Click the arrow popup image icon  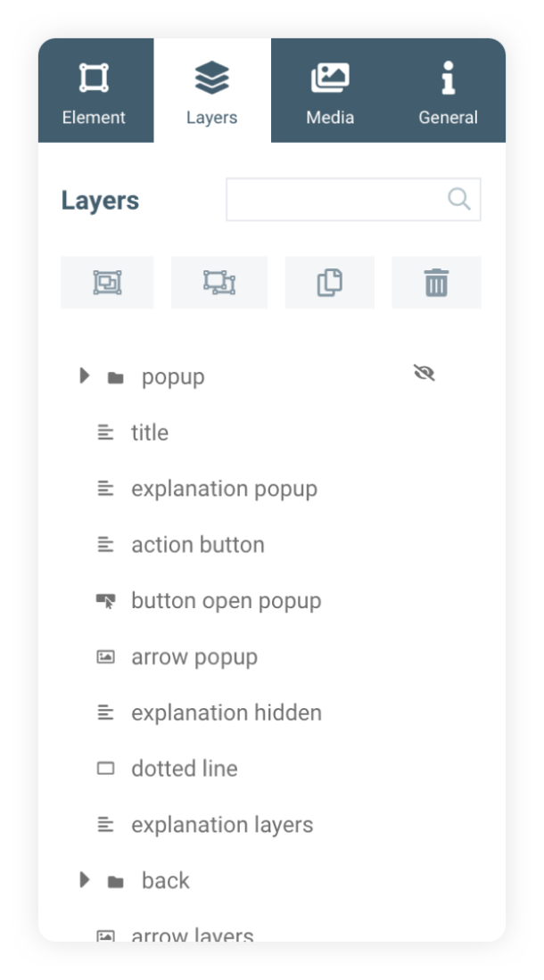(x=105, y=657)
